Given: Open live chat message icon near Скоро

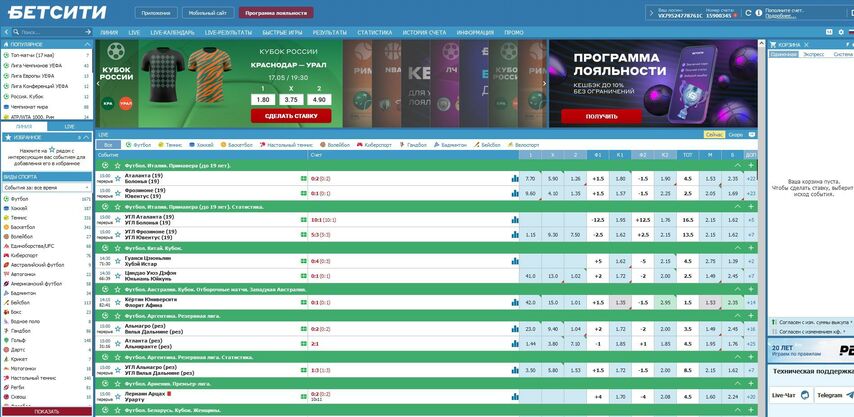Looking at the screenshot, I should click(x=752, y=134).
